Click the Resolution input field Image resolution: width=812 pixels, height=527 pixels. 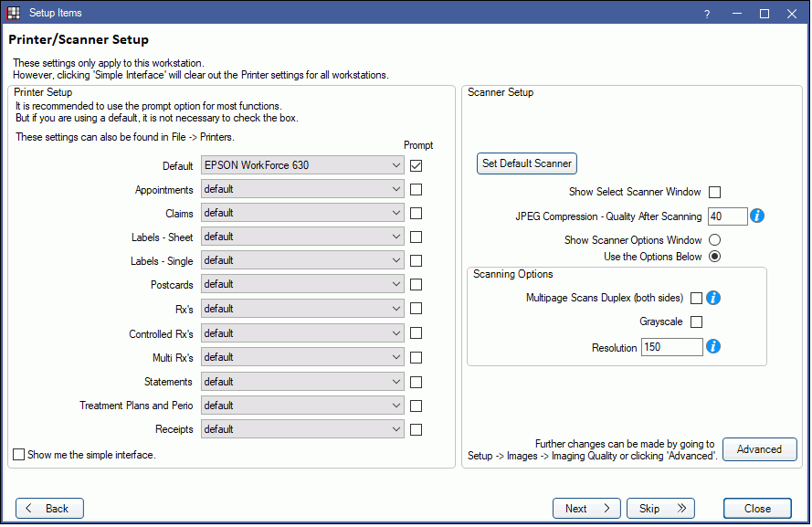pyautogui.click(x=671, y=347)
